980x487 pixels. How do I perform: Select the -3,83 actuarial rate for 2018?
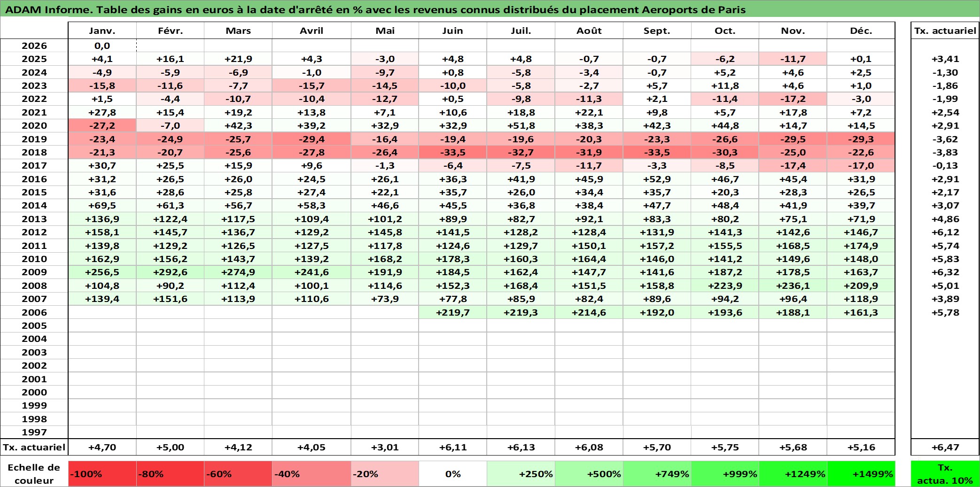(945, 152)
